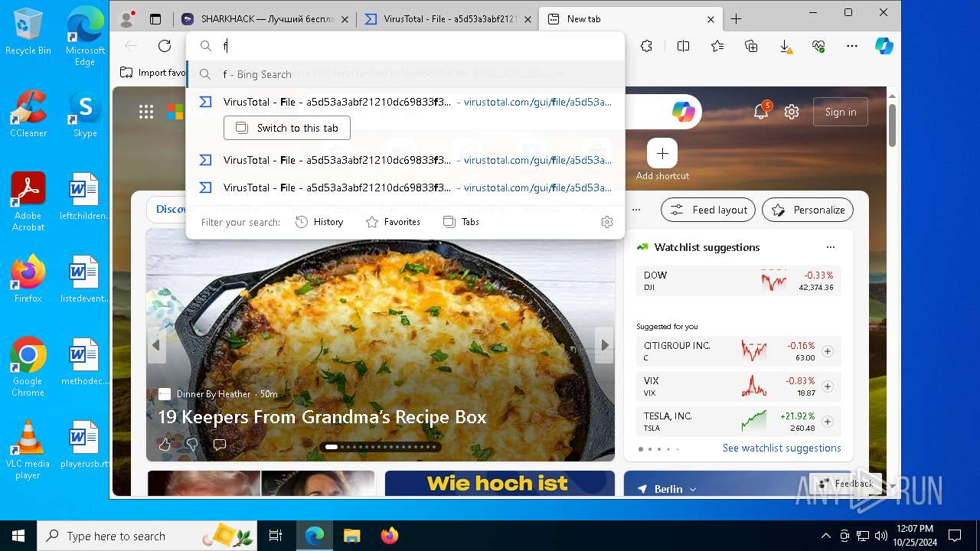Add a new tab with plus button
The width and height of the screenshot is (980, 551).
click(737, 19)
